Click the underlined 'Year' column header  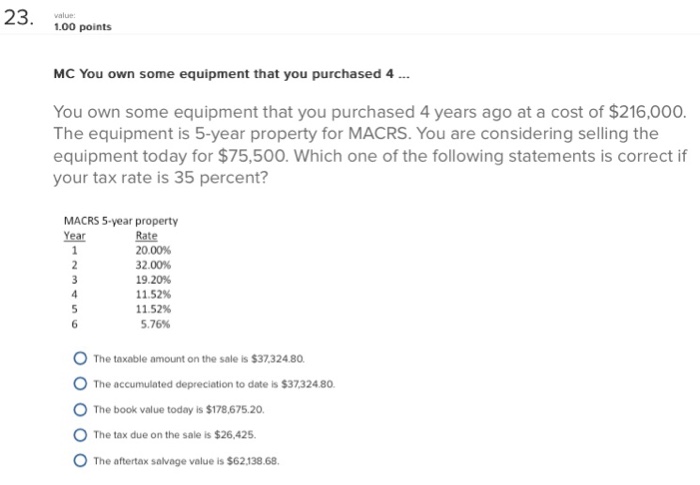75,236
